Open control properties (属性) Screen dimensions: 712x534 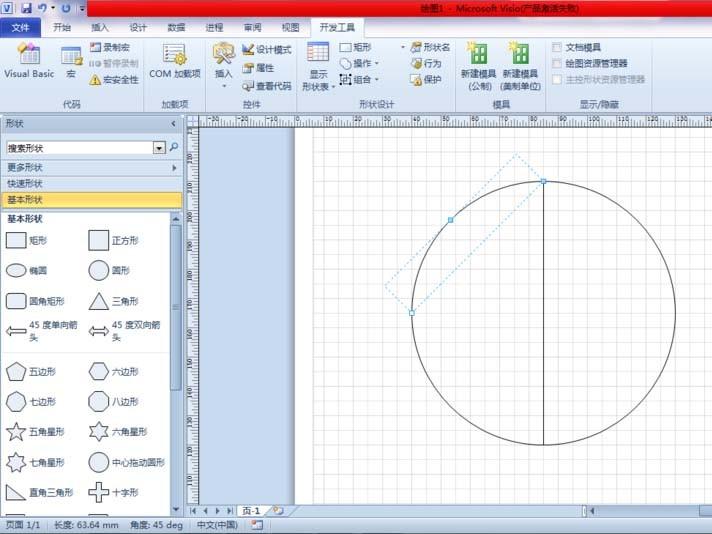[258, 68]
